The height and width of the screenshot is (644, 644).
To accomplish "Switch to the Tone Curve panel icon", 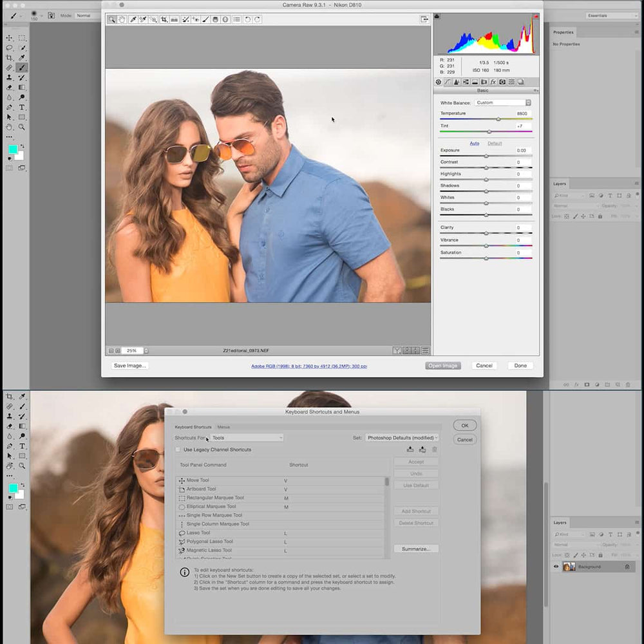I will coord(447,82).
